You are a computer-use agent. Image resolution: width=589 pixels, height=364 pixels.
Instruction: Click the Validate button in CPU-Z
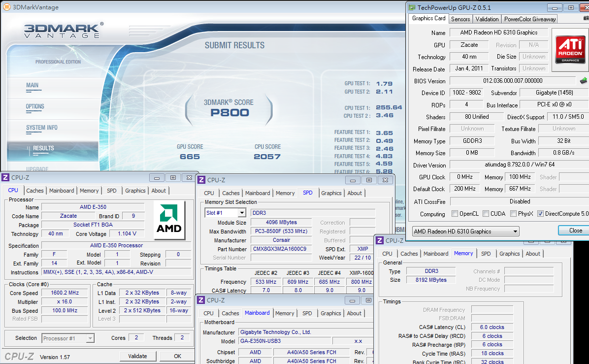pyautogui.click(x=137, y=356)
